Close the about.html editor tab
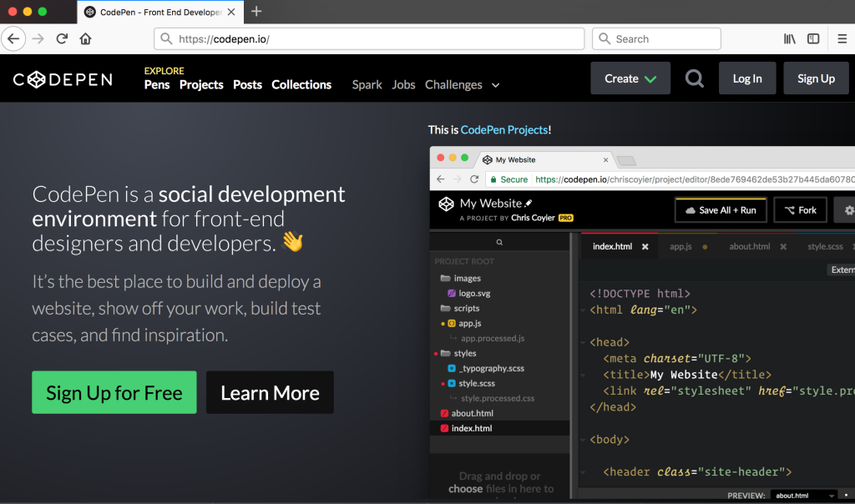This screenshot has height=504, width=855. 783,247
